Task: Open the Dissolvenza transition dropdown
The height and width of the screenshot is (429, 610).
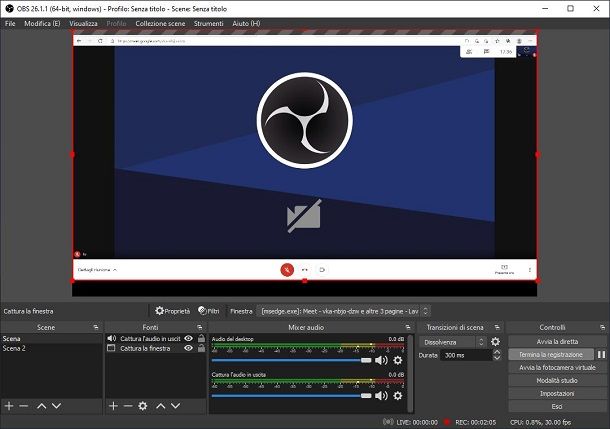Action: click(452, 342)
